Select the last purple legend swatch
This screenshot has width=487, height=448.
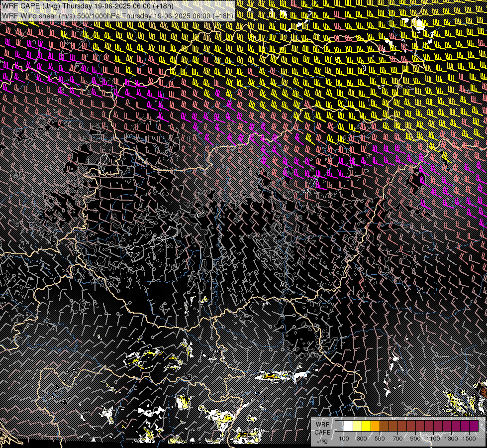coord(474,426)
